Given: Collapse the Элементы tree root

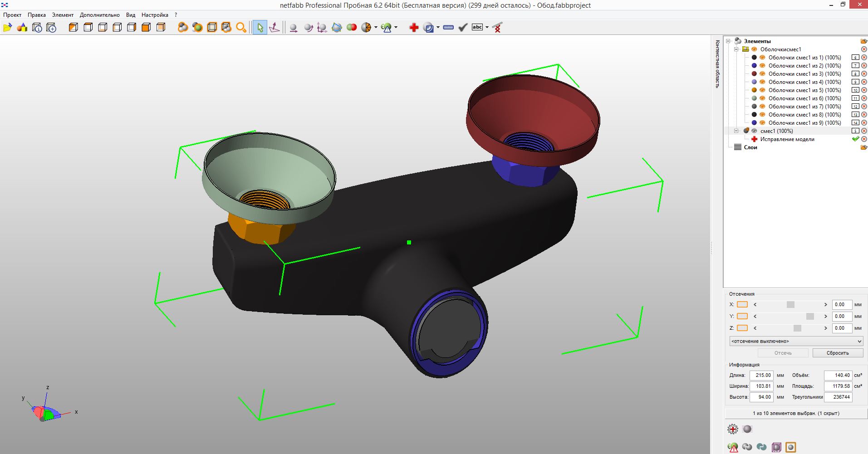Looking at the screenshot, I should 728,41.
